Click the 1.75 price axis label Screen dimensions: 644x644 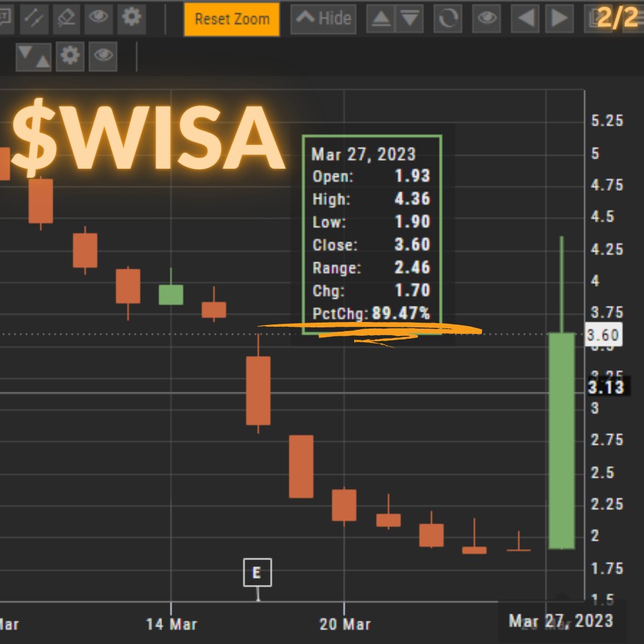click(607, 569)
